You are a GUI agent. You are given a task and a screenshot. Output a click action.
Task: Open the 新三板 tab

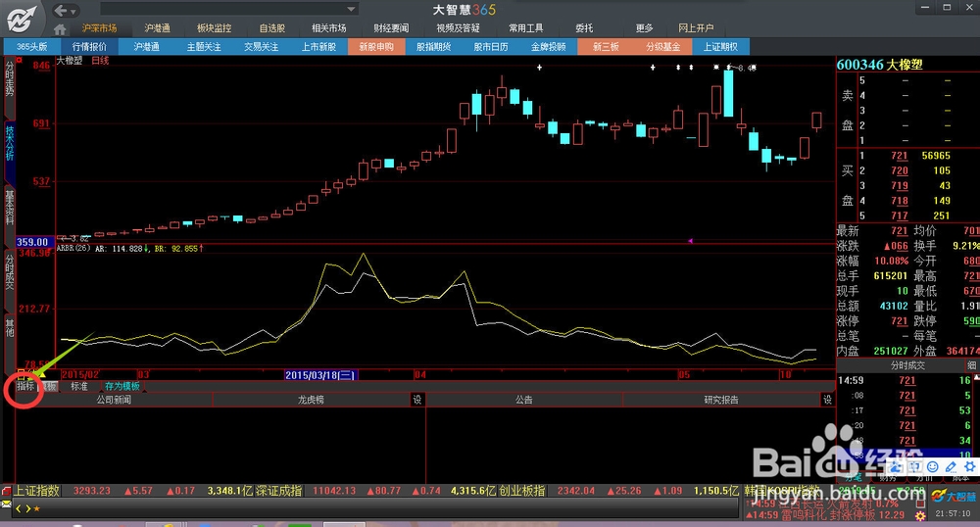(606, 47)
